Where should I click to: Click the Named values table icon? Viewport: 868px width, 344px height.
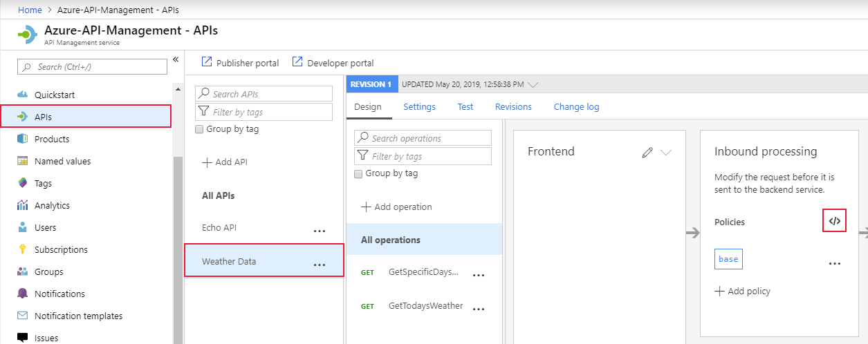point(22,161)
